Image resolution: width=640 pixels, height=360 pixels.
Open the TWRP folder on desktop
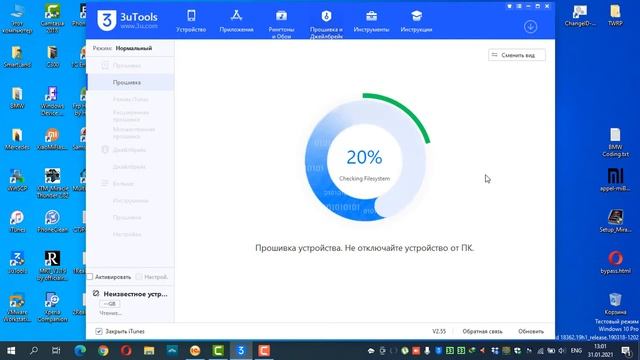coord(615,16)
